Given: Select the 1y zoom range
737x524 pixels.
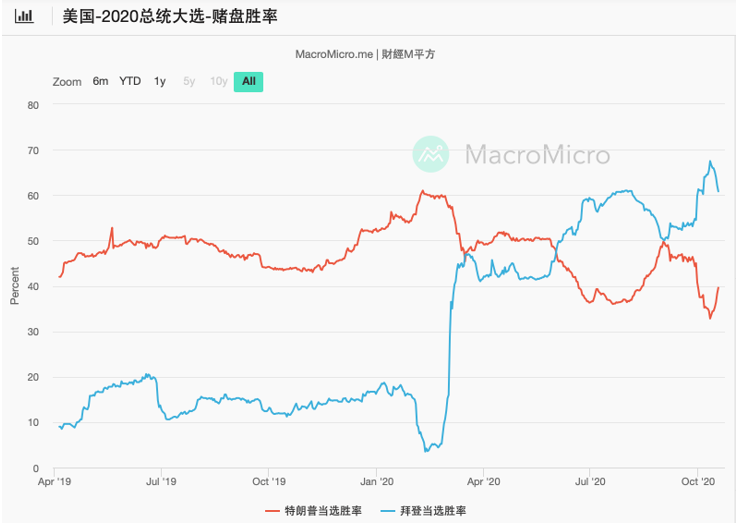Looking at the screenshot, I should click(160, 81).
